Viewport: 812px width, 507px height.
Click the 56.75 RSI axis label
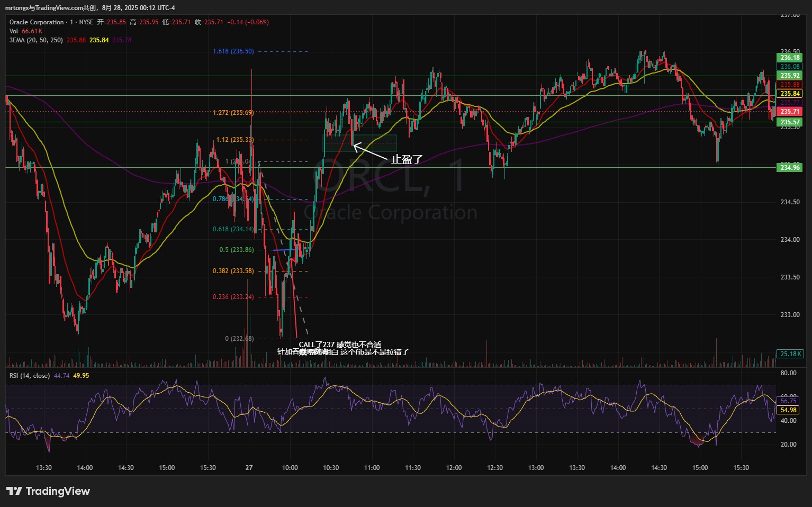point(788,401)
